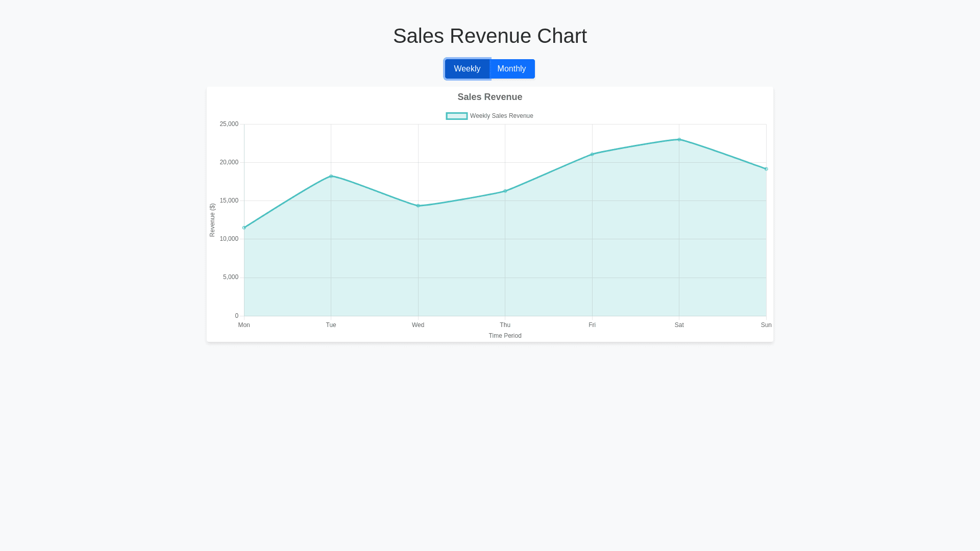This screenshot has height=551, width=980.
Task: Click the Revenue ($) axis title
Action: (212, 220)
